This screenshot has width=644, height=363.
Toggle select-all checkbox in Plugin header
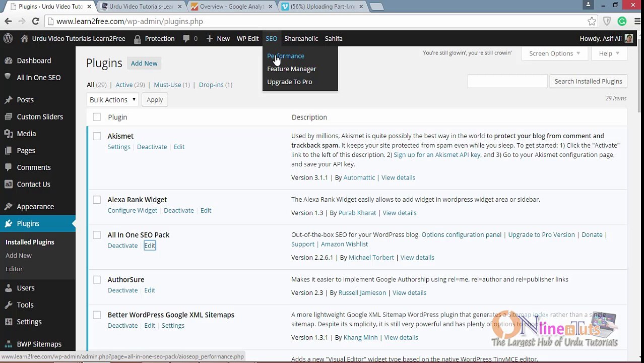coord(97,117)
